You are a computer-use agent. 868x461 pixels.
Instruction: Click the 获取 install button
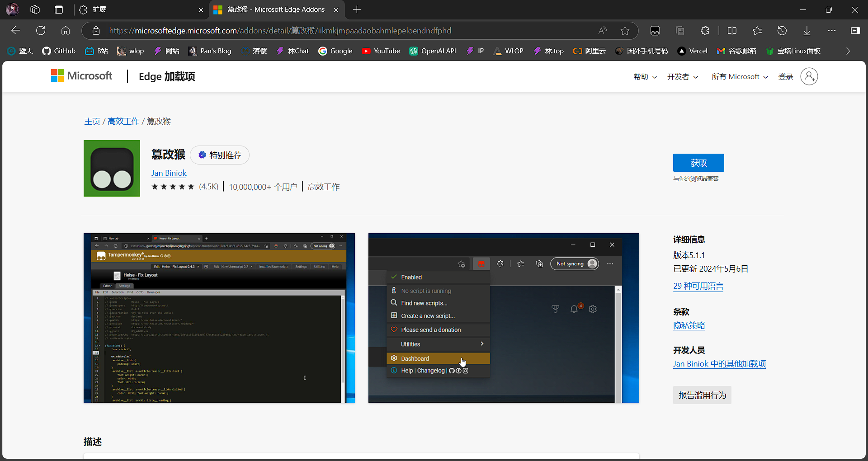pyautogui.click(x=698, y=163)
